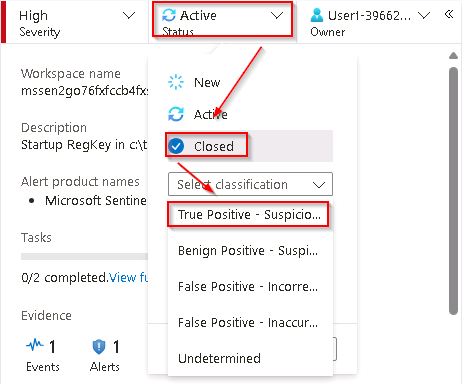
Task: Click the scroll up arrow of the panel
Action: tap(453, 56)
